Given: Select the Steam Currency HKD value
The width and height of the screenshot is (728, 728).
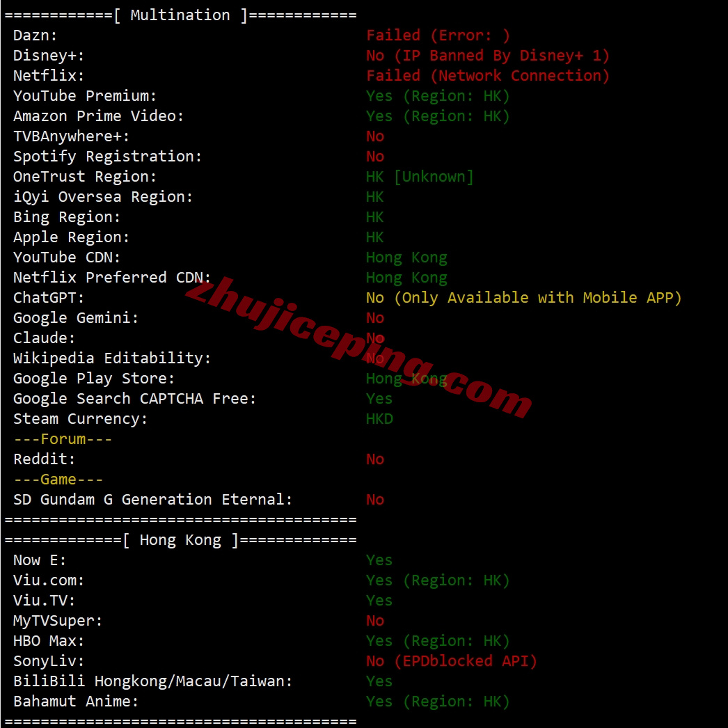Looking at the screenshot, I should pyautogui.click(x=379, y=419).
